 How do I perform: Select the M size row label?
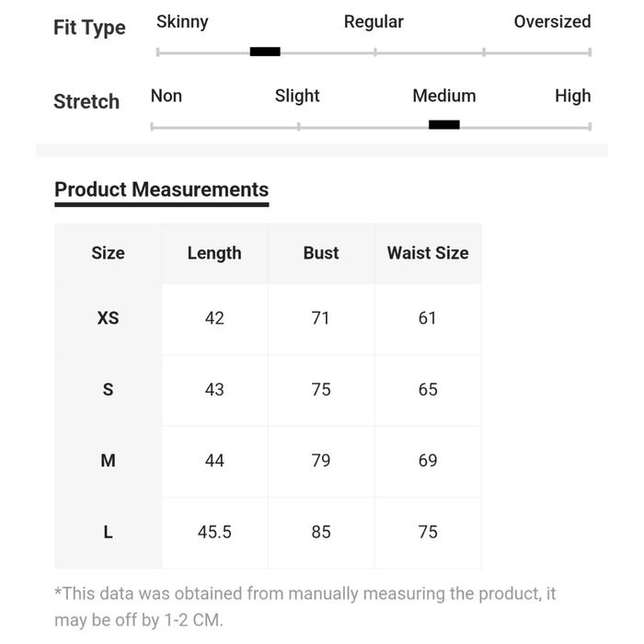tap(108, 461)
